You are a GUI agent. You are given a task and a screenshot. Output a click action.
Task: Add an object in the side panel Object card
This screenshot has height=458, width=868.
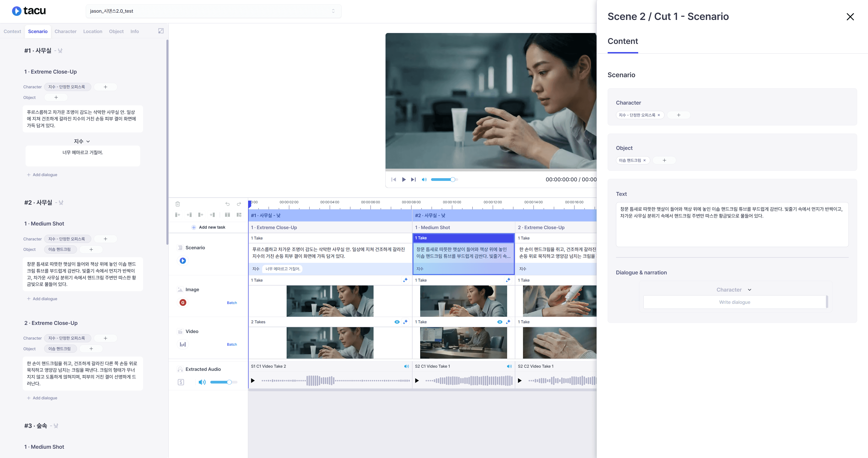664,161
